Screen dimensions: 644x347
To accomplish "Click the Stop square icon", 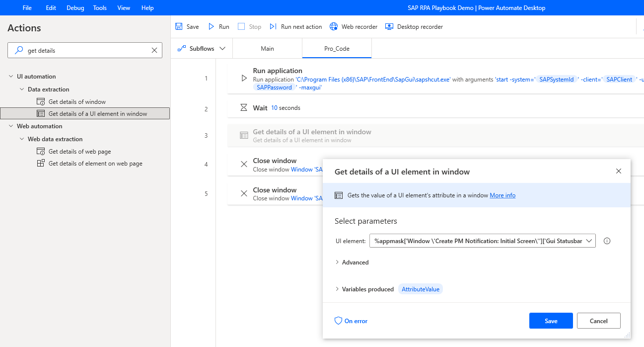I will click(x=241, y=26).
